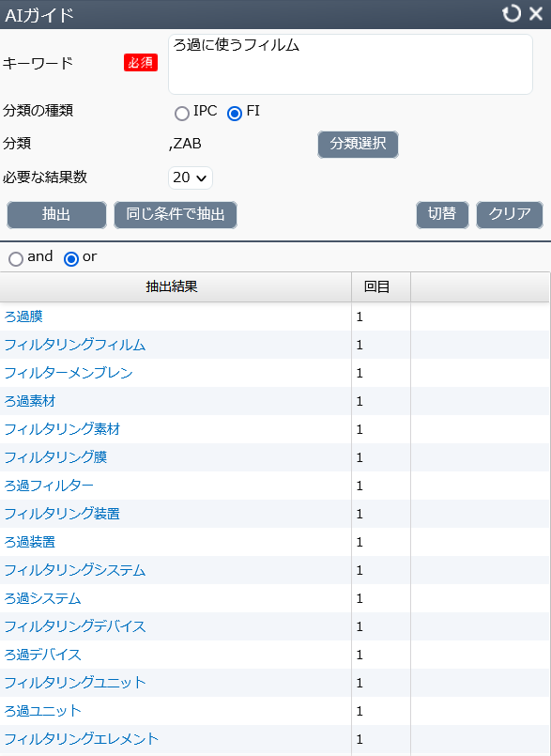Select the or radio button
This screenshot has width=551, height=756.
70,259
